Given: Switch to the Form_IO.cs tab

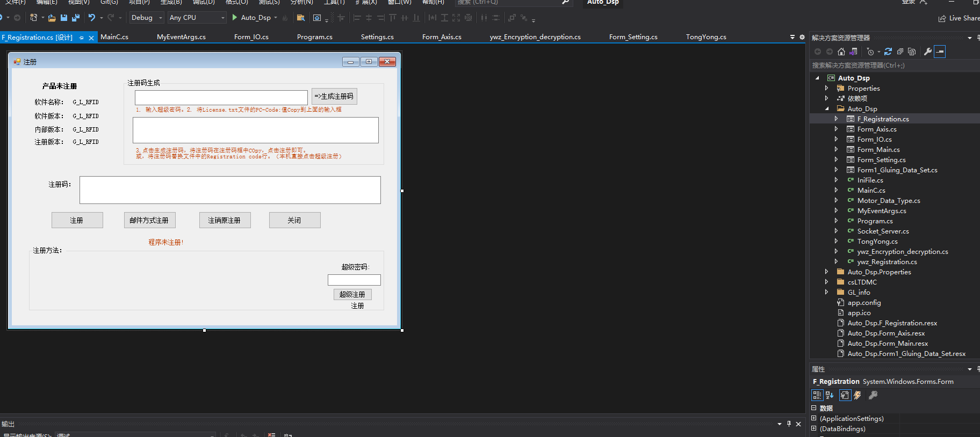Looking at the screenshot, I should pyautogui.click(x=251, y=37).
